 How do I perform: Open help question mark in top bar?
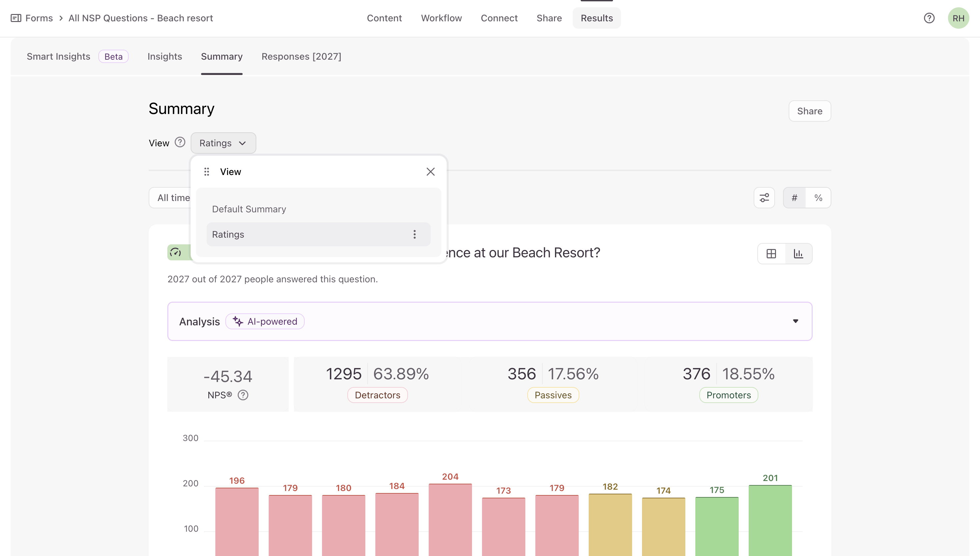tap(929, 18)
